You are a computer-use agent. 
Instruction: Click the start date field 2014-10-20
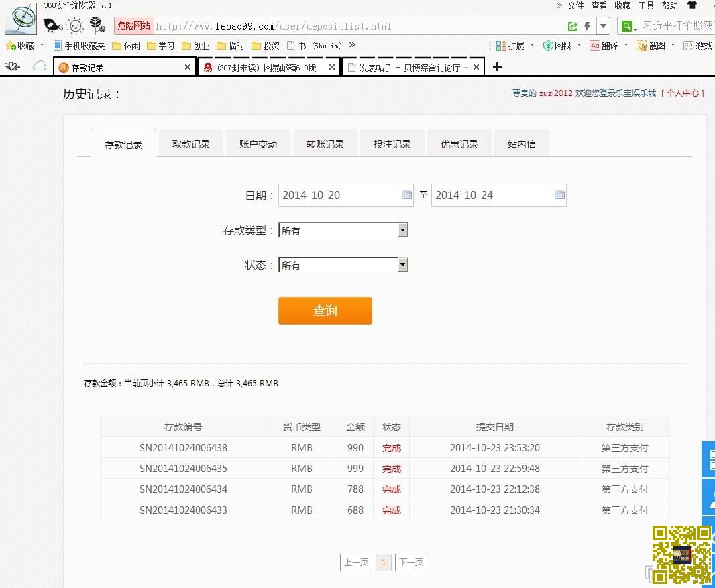[345, 195]
